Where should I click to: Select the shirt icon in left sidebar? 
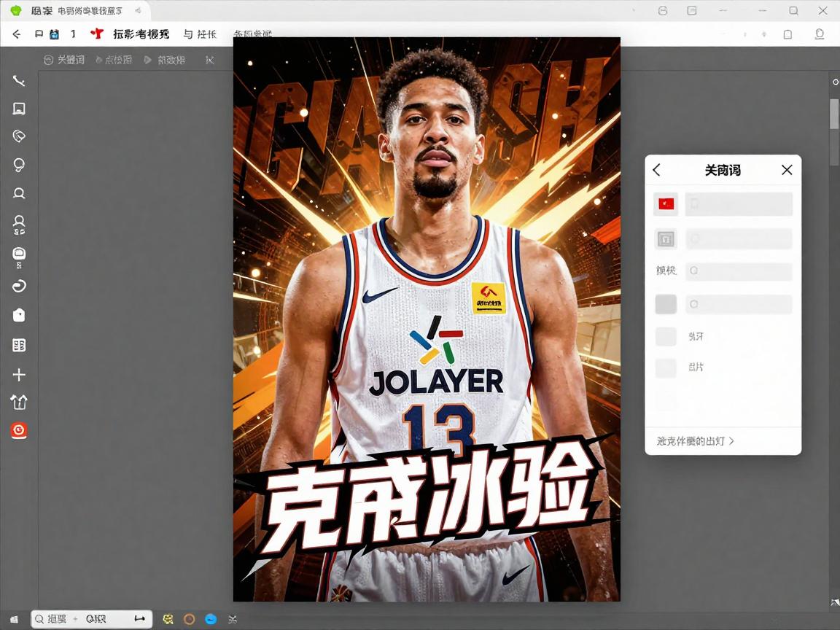[19, 402]
